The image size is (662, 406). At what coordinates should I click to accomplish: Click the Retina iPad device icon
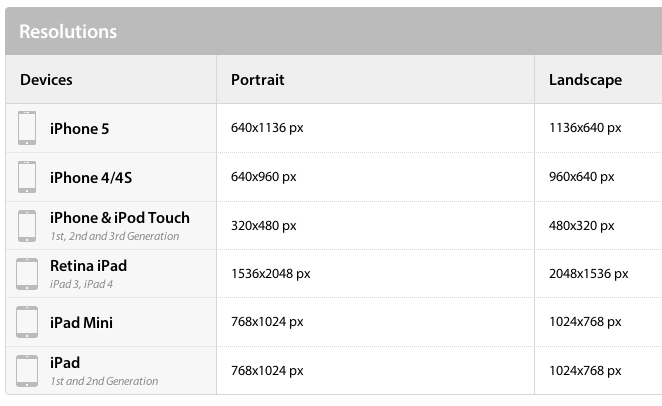[27, 274]
